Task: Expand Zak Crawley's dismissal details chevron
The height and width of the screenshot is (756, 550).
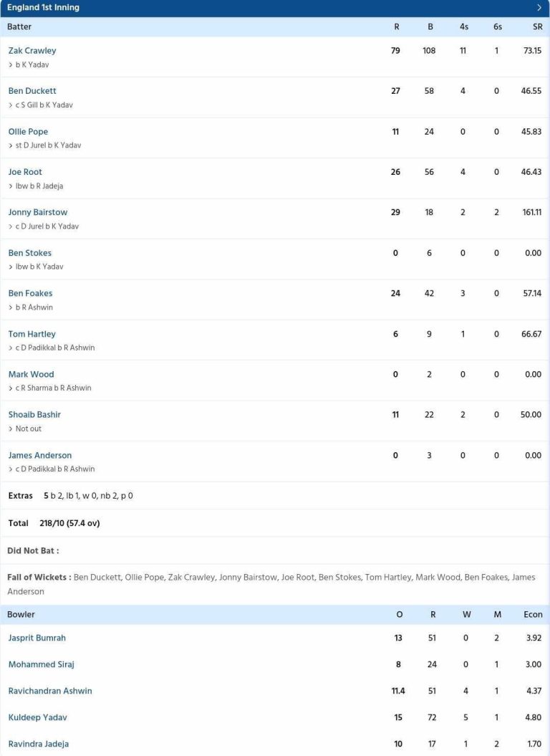Action: (x=10, y=64)
